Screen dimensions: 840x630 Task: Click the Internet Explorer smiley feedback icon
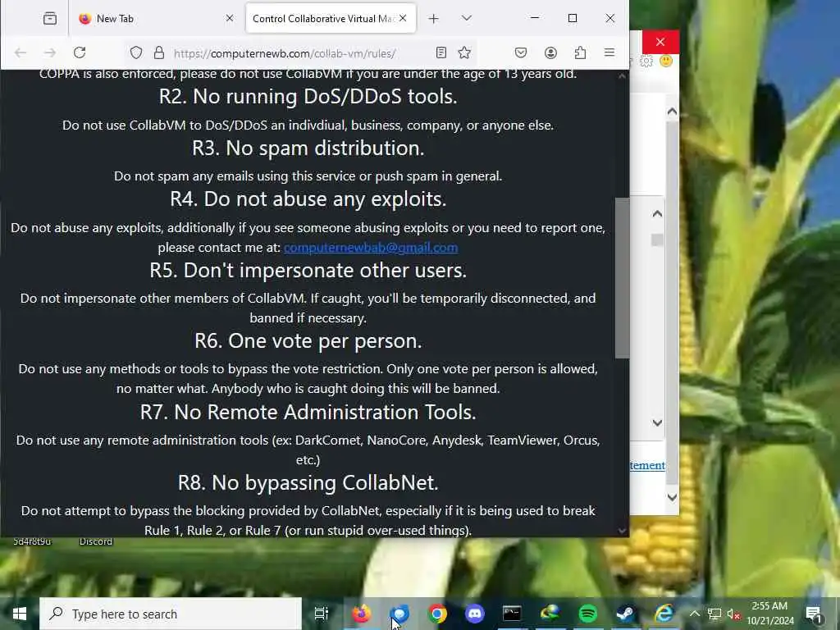point(666,61)
